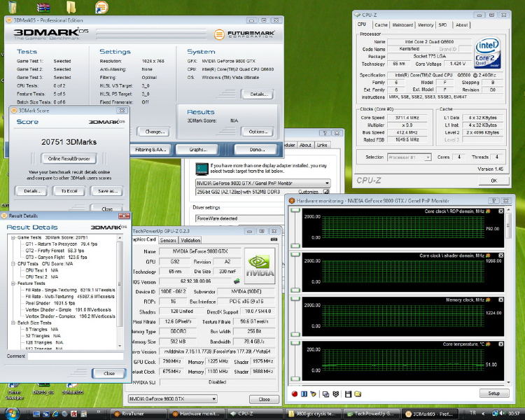
Task: Switch to the Memory tab in CPU-Z
Action: point(426,25)
